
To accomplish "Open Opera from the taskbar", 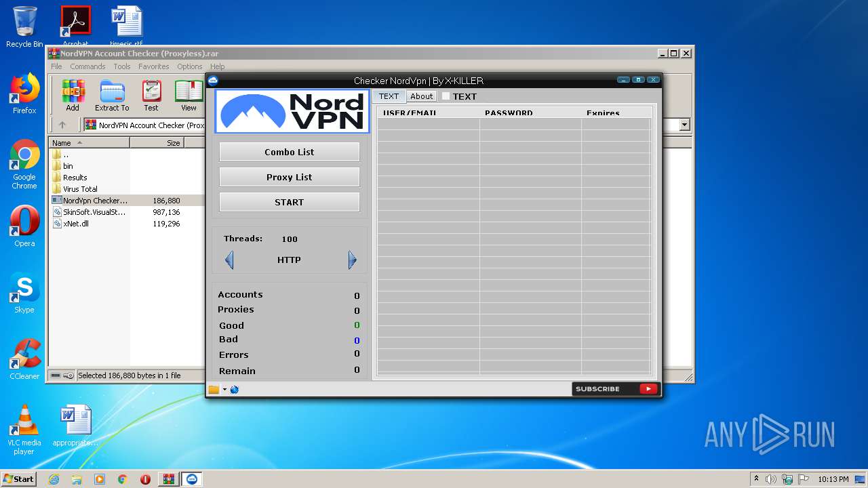I will [145, 479].
